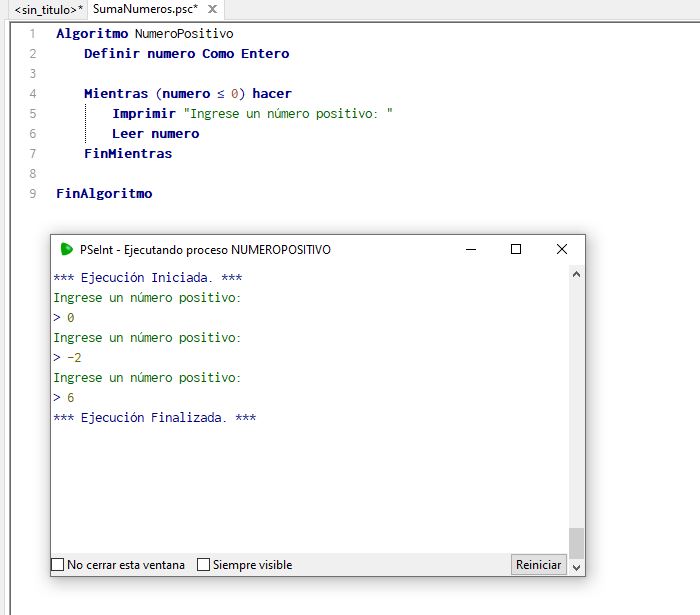The width and height of the screenshot is (700, 615).
Task: Click the green PSeInt icon in console title bar
Action: [x=67, y=249]
